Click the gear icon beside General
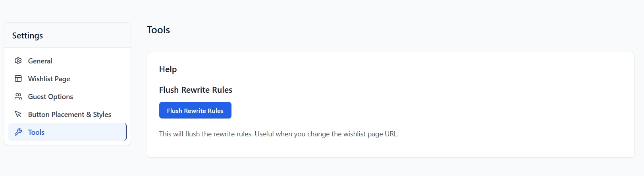Viewport: 644px width, 176px height. click(18, 61)
